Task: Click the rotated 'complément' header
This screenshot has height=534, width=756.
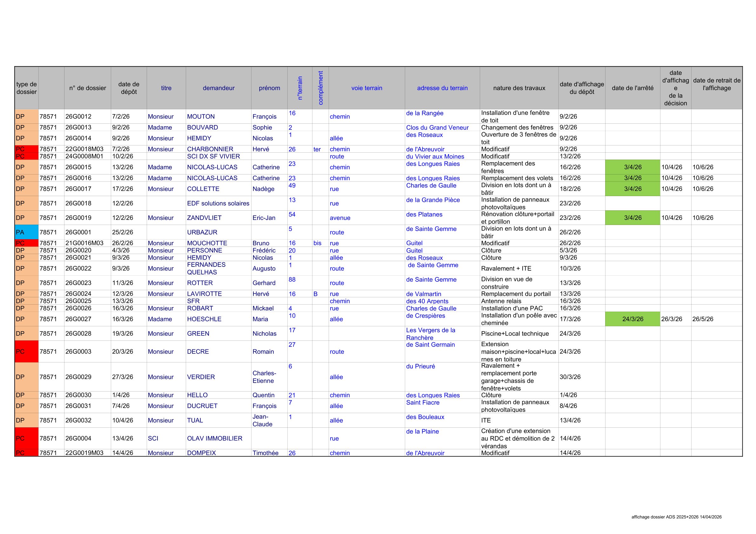Action: click(x=320, y=88)
